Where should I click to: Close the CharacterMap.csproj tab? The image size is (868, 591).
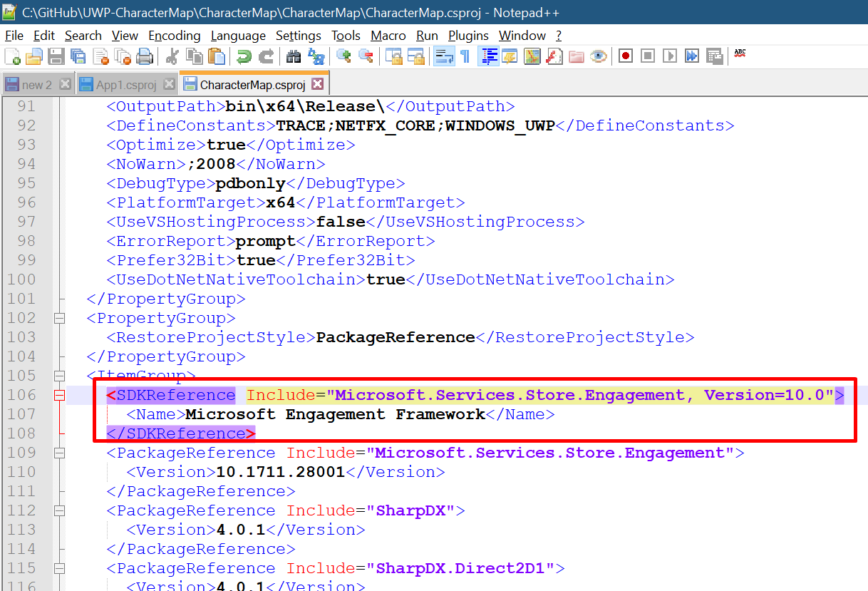(318, 84)
